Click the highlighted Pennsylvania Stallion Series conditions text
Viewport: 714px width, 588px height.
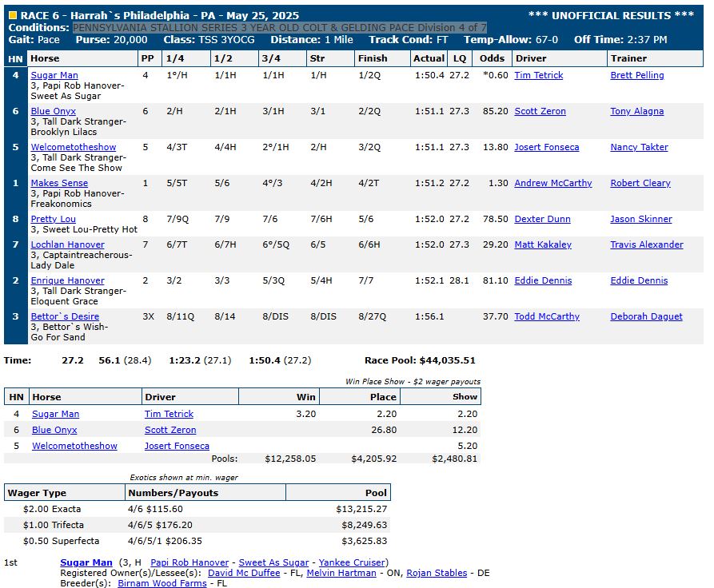[x=279, y=27]
